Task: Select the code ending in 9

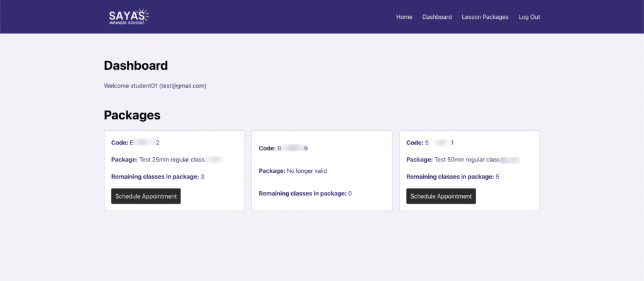Action: pos(292,148)
